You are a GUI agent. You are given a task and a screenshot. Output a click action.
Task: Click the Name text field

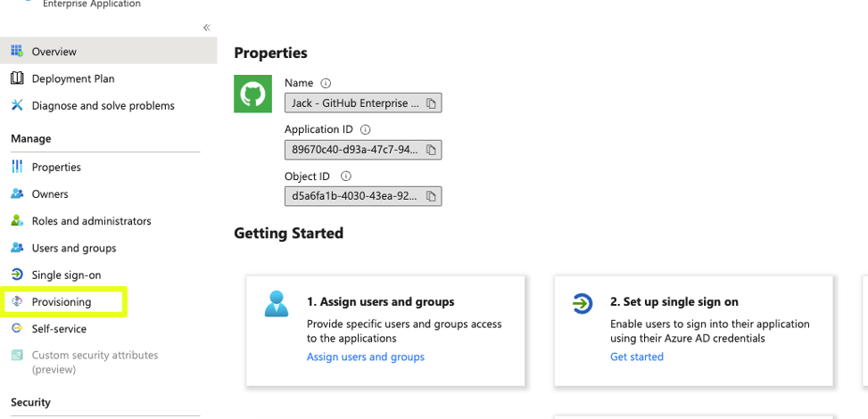pos(363,103)
